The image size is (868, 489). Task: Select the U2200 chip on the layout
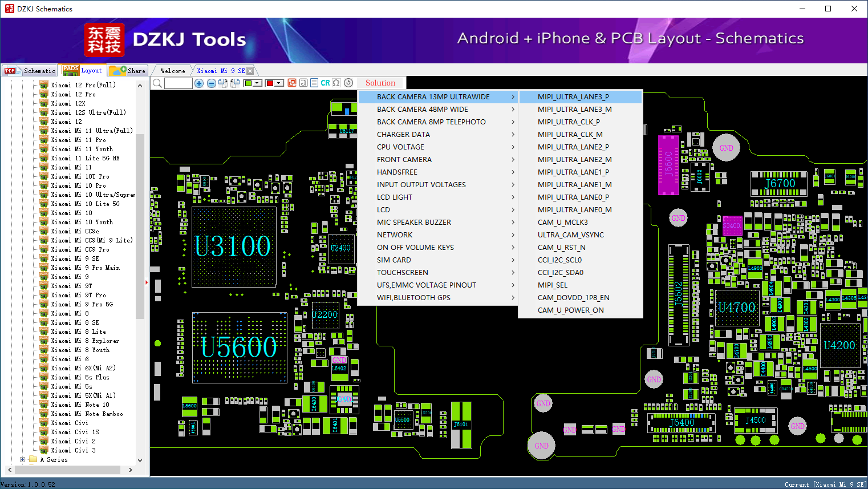coord(325,314)
